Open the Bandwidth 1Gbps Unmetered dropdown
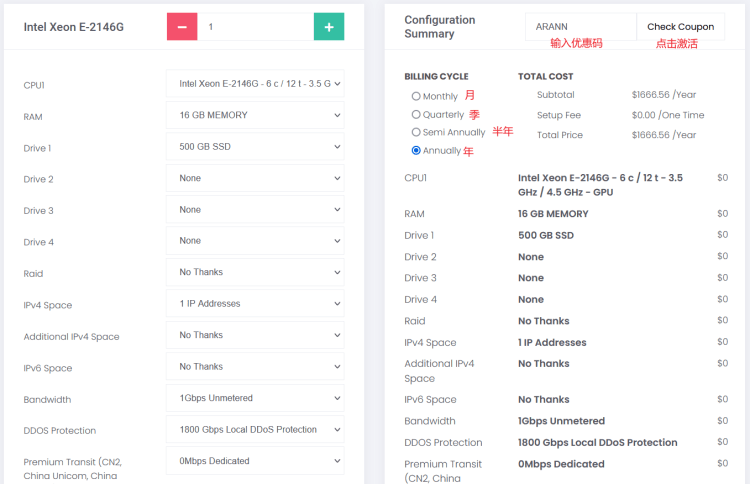750x484 pixels. [x=255, y=398]
